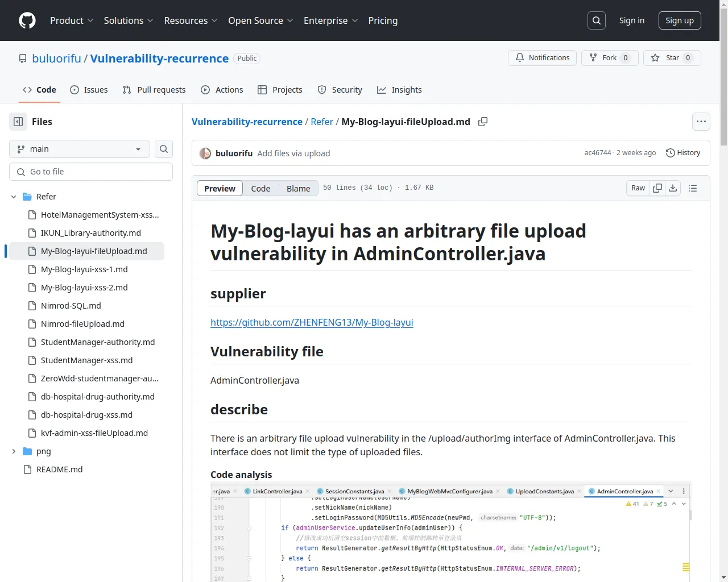Expand the png folder chevron
Image resolution: width=728 pixels, height=582 pixels.
14,451
